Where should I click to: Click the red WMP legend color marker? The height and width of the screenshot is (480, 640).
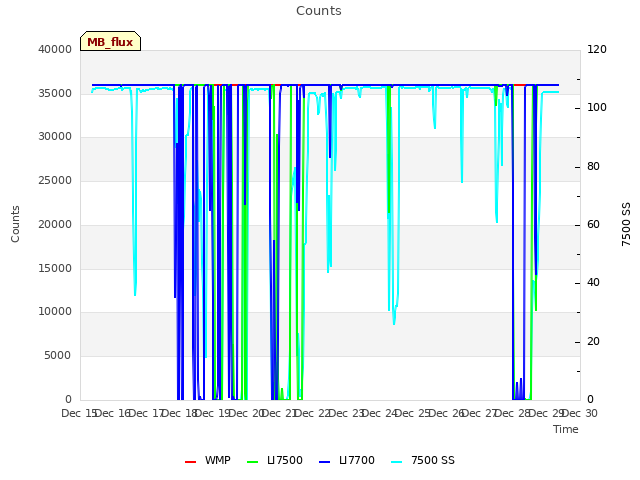pos(190,462)
